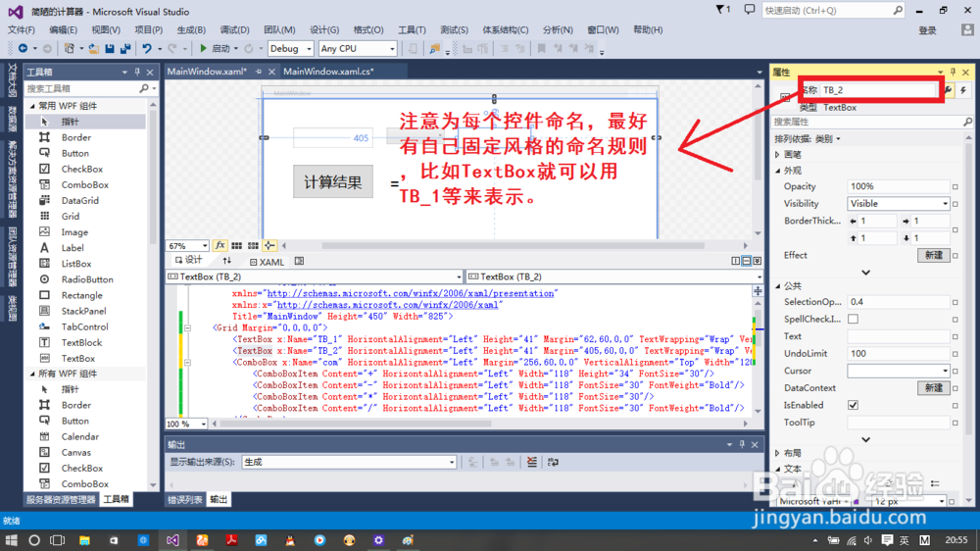Click the fx effects toggle in designer bar

click(x=220, y=246)
